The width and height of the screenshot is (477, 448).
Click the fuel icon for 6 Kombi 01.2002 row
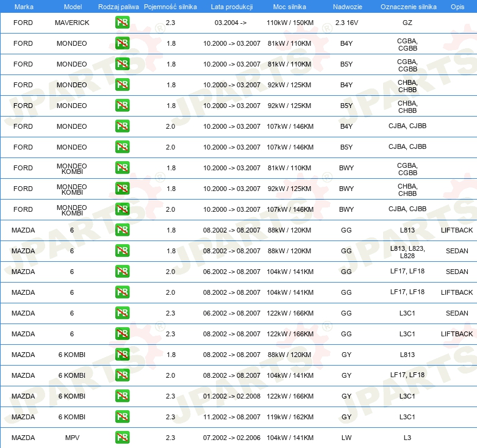click(122, 396)
